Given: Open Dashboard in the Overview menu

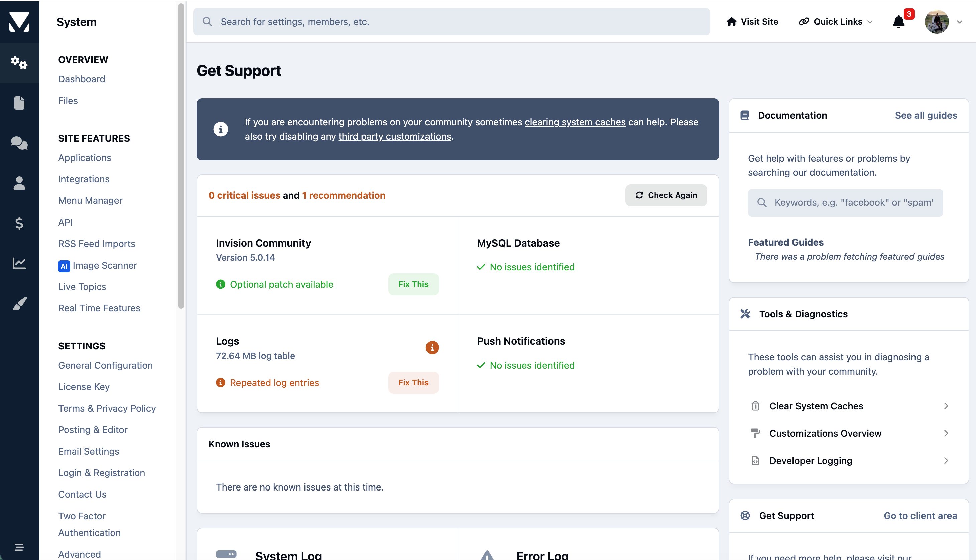Looking at the screenshot, I should pyautogui.click(x=82, y=79).
